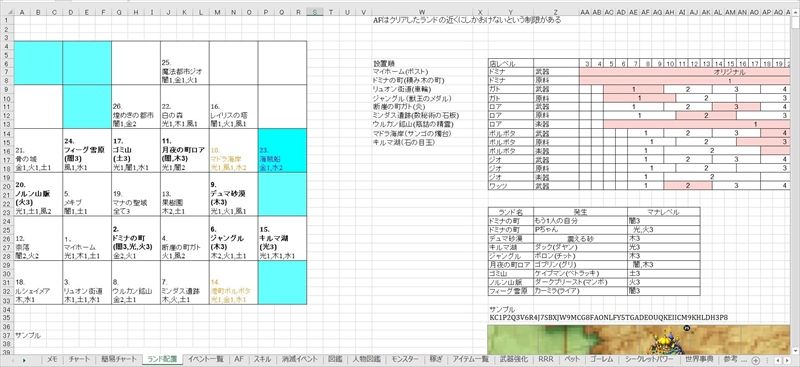Select the 15. キルマ湖 land cell

tap(282, 238)
